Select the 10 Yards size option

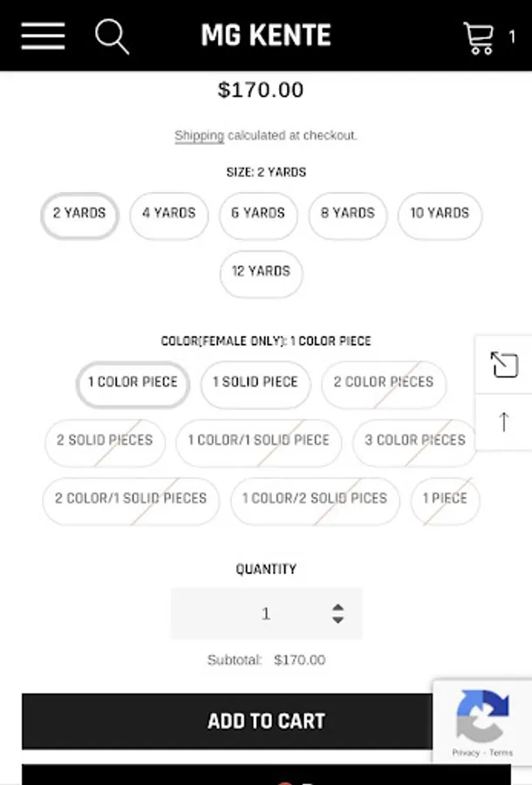click(x=440, y=214)
